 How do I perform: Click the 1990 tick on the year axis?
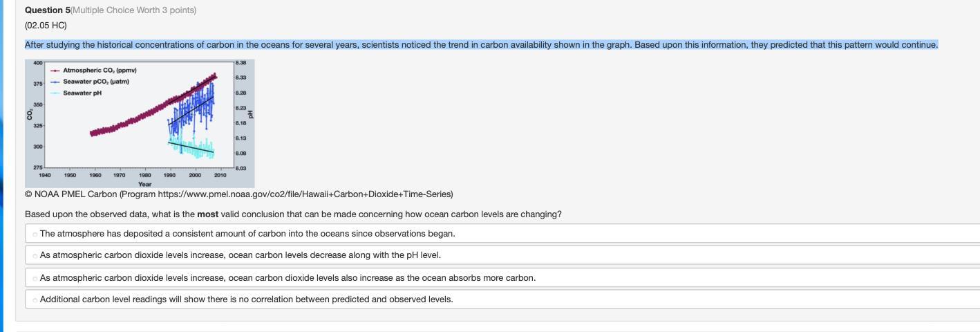click(169, 176)
